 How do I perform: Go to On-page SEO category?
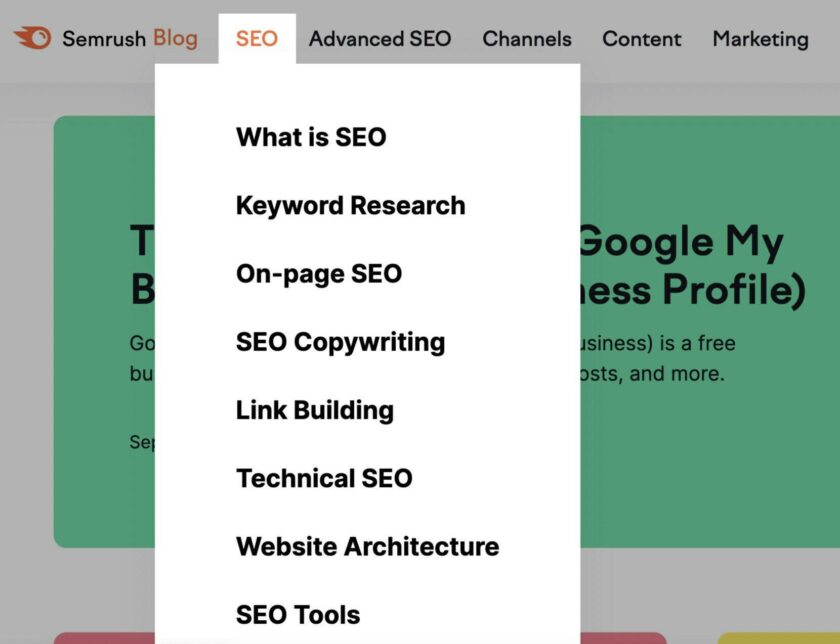(x=318, y=273)
